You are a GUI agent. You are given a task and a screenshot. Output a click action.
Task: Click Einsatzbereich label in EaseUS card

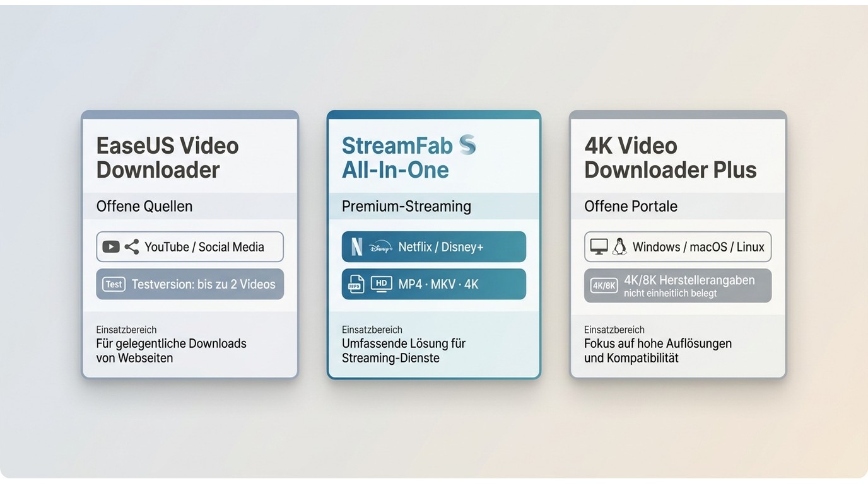[x=126, y=330]
